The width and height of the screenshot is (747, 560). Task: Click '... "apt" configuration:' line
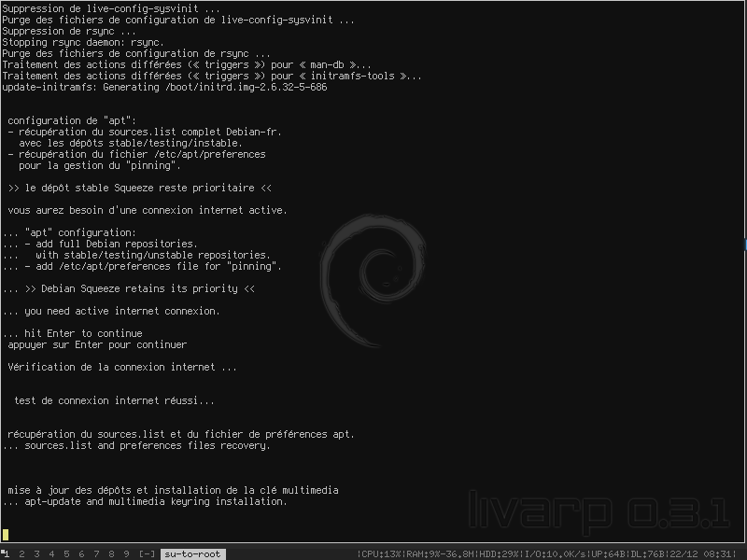(69, 232)
